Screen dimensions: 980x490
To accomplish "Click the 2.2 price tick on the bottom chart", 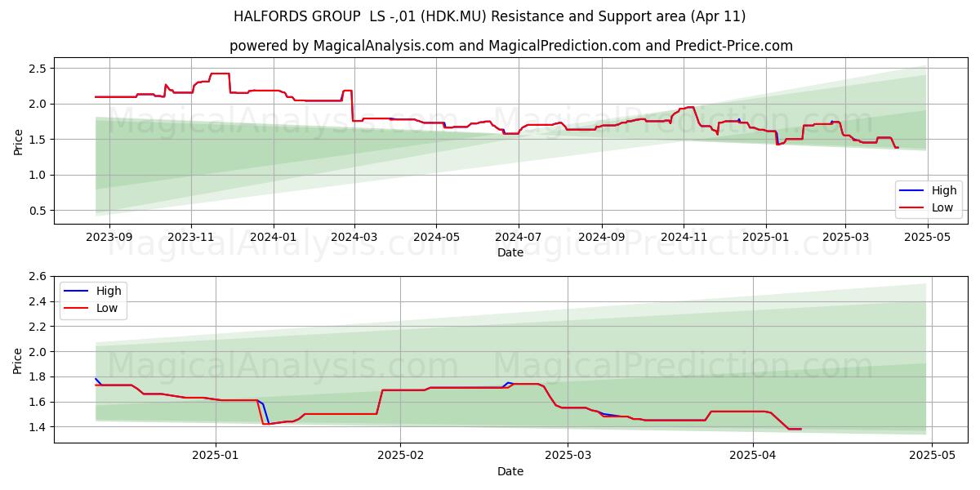I will click(39, 327).
